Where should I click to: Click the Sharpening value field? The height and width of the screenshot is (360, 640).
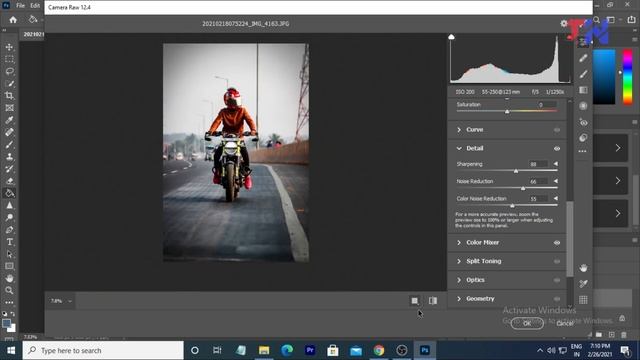tap(538, 164)
